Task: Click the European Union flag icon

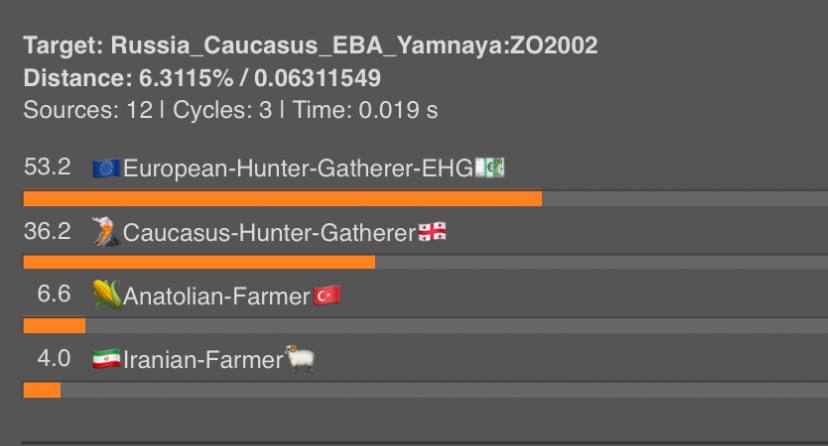Action: pyautogui.click(x=106, y=169)
